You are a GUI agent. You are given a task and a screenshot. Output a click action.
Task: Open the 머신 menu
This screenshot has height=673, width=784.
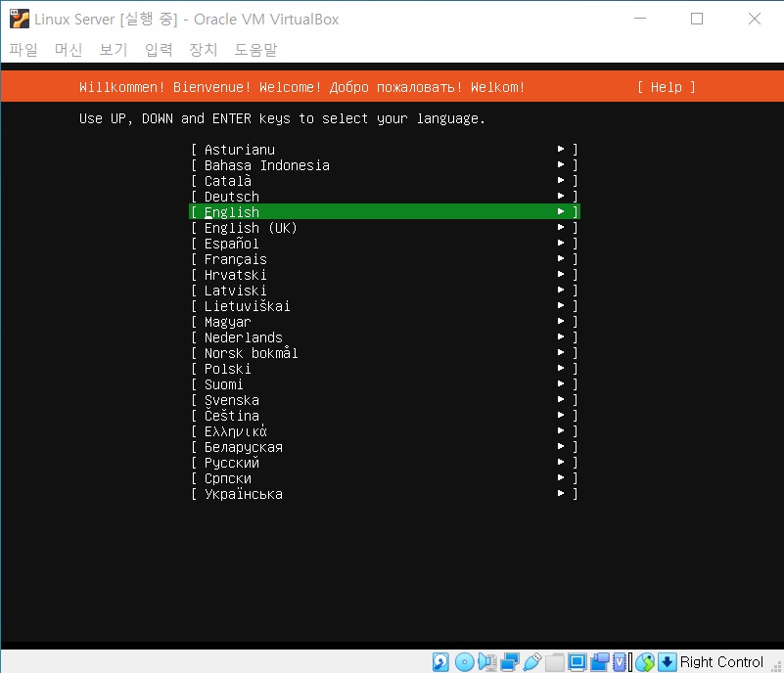tap(69, 50)
